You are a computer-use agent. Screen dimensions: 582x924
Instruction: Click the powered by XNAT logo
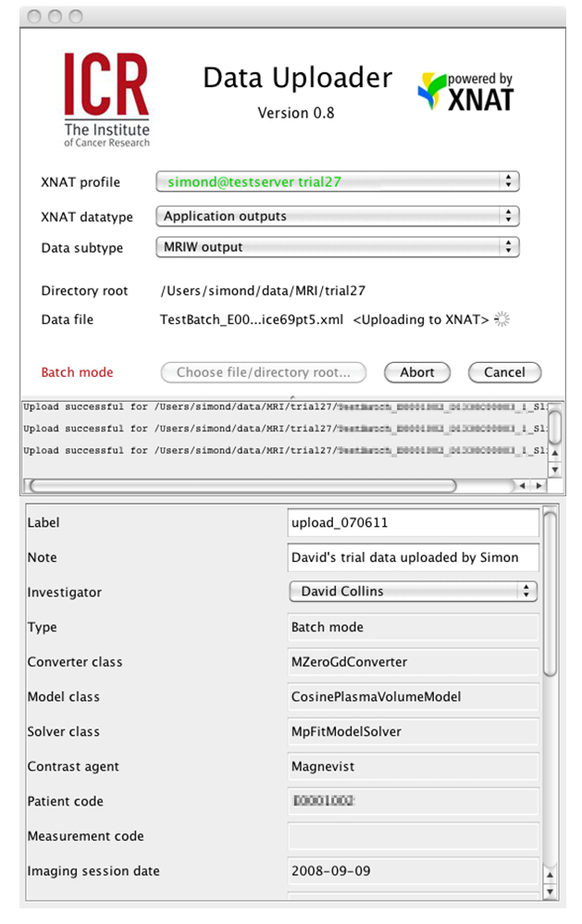click(x=466, y=93)
